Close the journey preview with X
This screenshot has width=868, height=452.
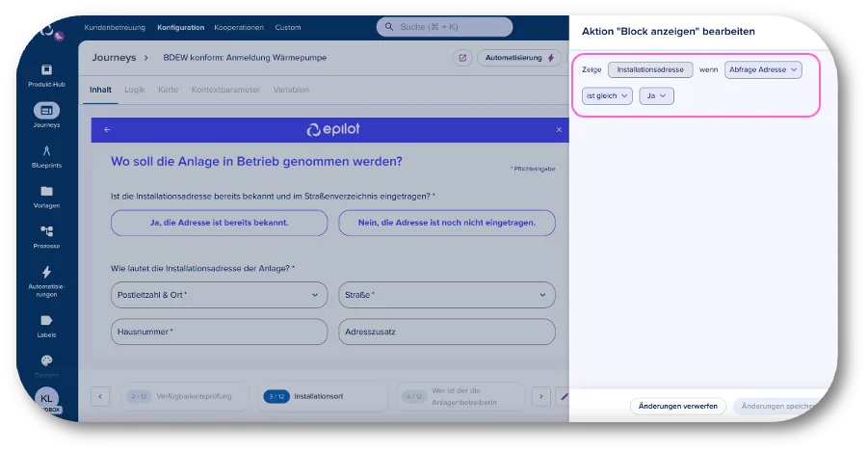(x=559, y=129)
